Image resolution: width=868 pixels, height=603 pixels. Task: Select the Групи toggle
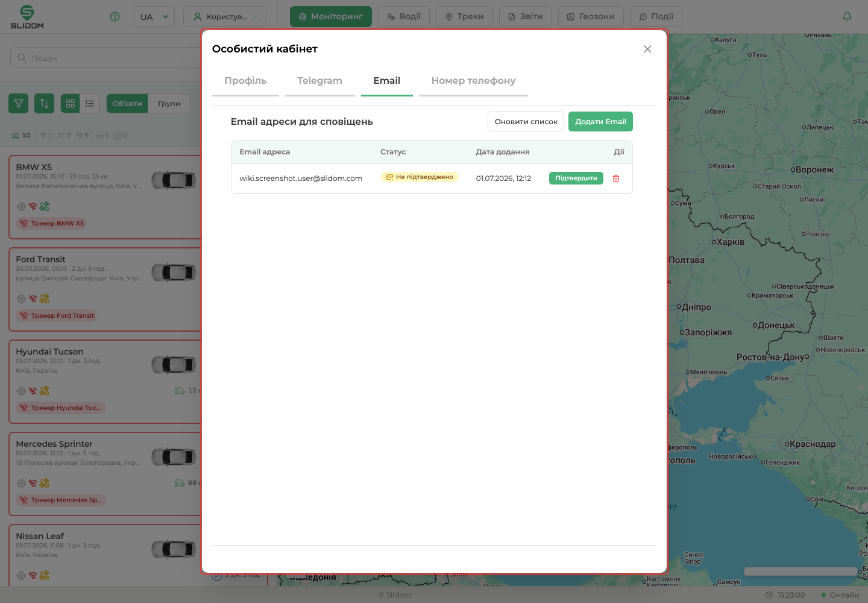(x=169, y=104)
